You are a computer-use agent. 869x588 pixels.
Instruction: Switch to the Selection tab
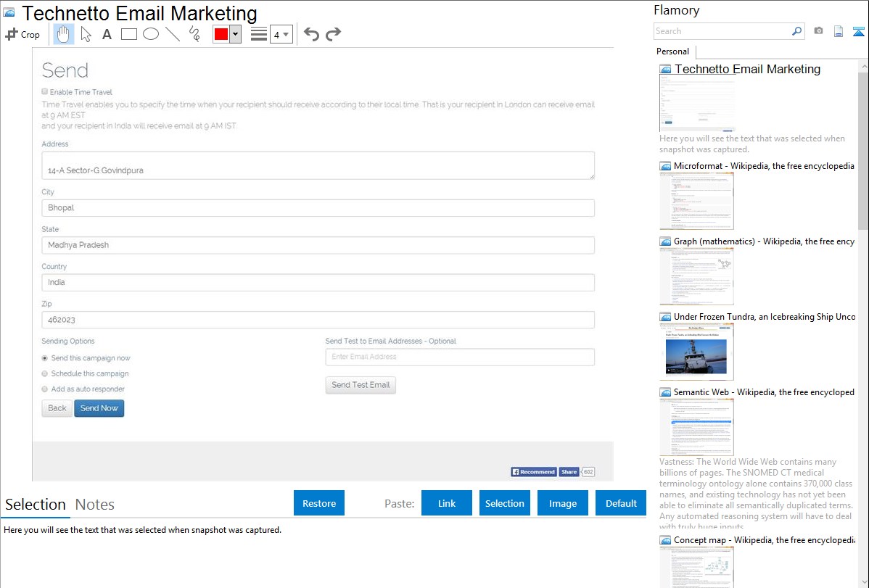[x=36, y=505]
